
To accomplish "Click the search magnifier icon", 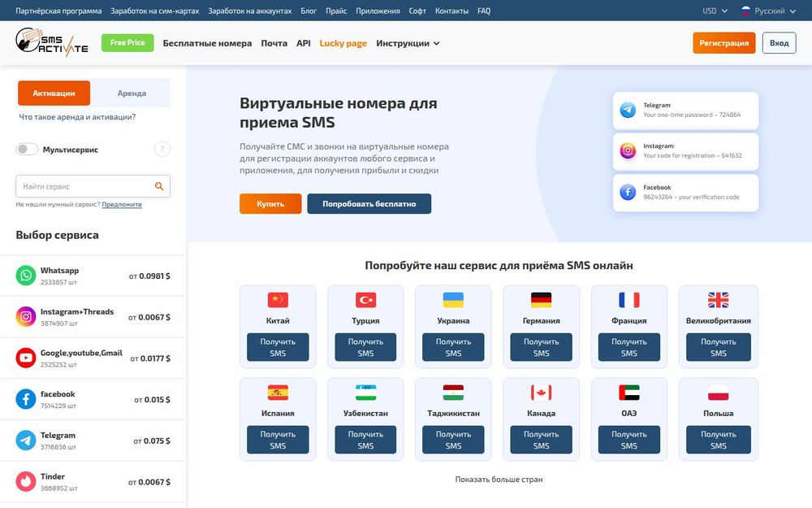I will point(159,186).
